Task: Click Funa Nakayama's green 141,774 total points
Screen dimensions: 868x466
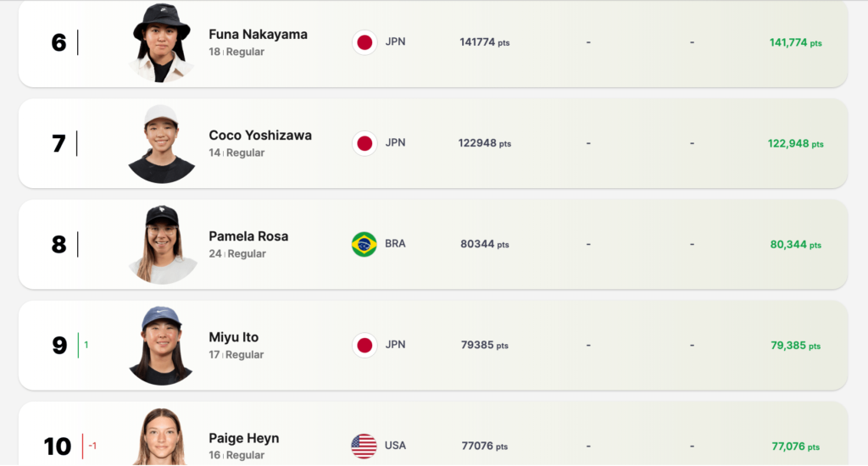Action: pyautogui.click(x=795, y=42)
